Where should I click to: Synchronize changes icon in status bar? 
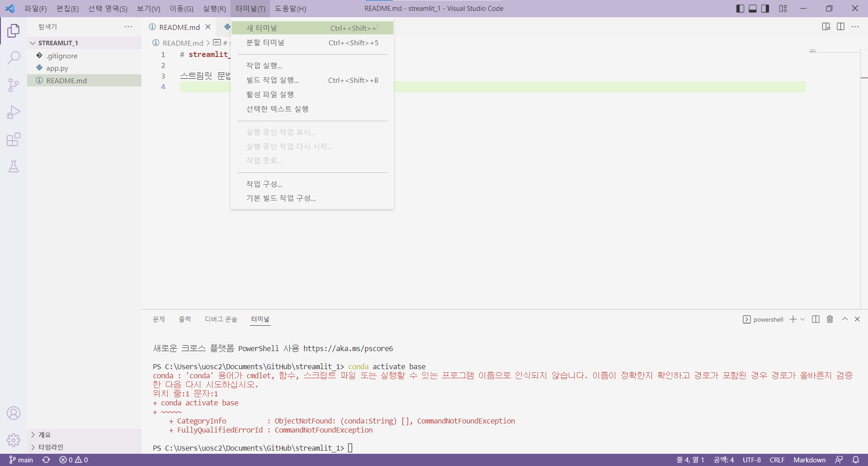pyautogui.click(x=46, y=460)
